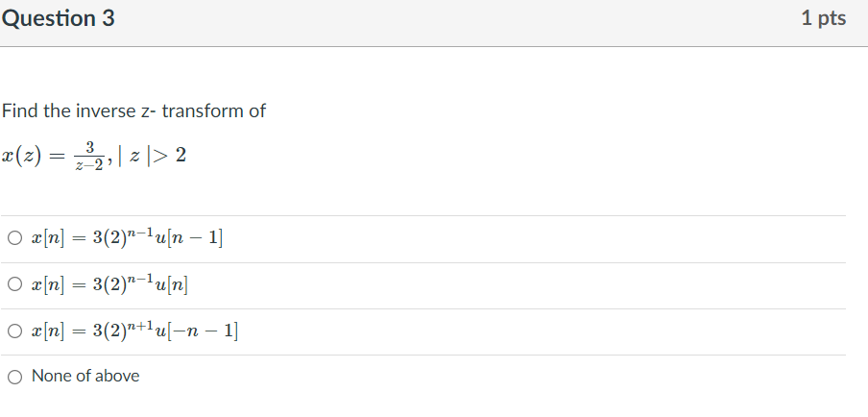868x417 pixels.
Task: Choose the radio button for 3(2)^(n-1)u[n]
Action: (15, 284)
